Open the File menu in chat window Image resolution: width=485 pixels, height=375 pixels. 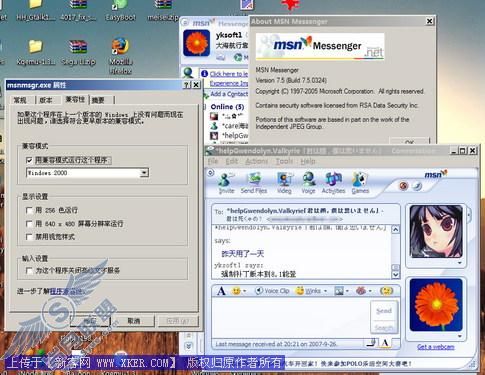tap(213, 162)
